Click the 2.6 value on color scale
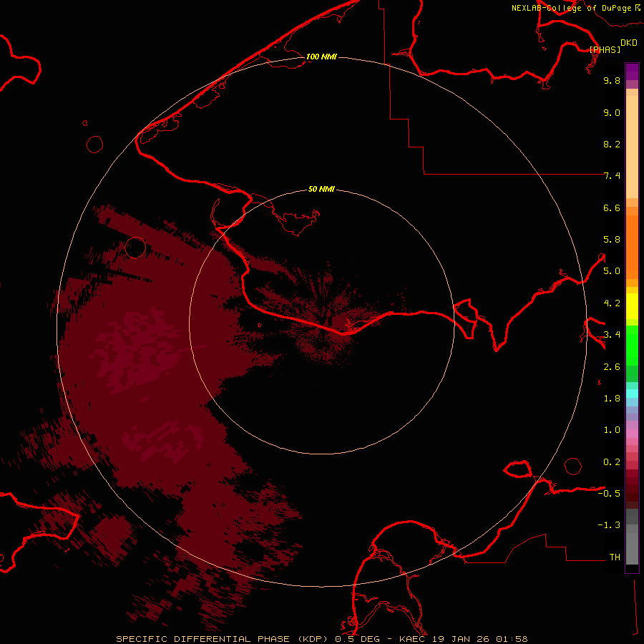 coord(612,367)
